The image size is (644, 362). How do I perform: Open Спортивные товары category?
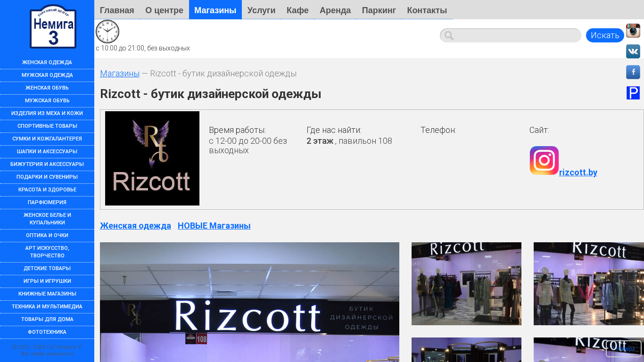[x=47, y=126]
